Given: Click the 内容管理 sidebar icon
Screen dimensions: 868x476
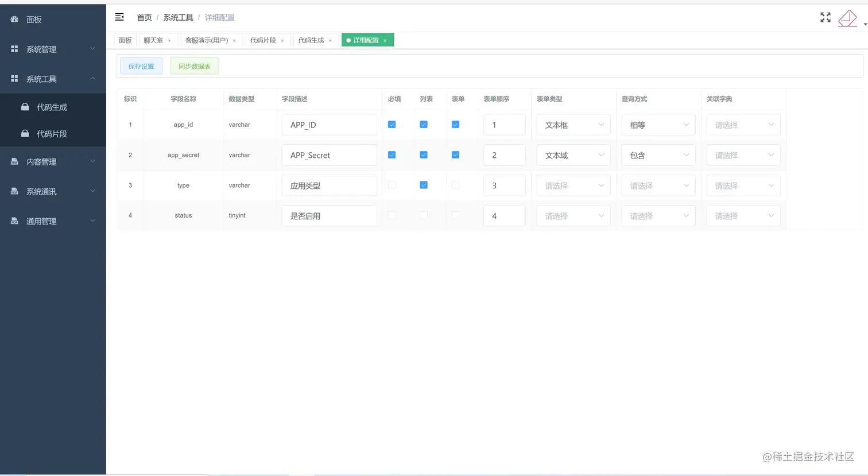Looking at the screenshot, I should (14, 162).
